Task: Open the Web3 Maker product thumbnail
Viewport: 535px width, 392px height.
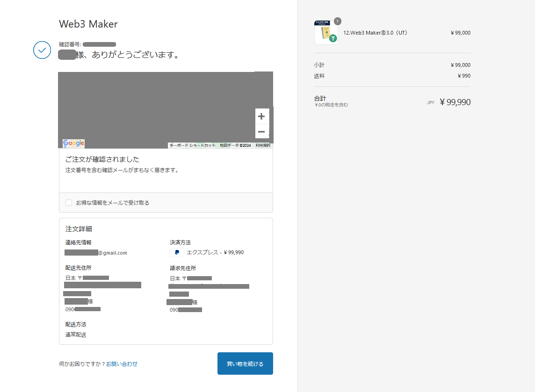Action: point(326,33)
